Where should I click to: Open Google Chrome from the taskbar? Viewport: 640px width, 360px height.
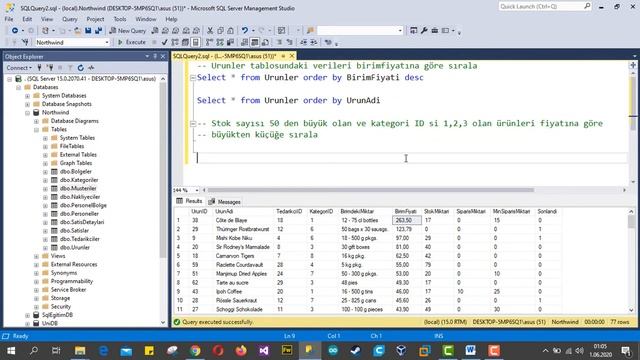point(195,350)
